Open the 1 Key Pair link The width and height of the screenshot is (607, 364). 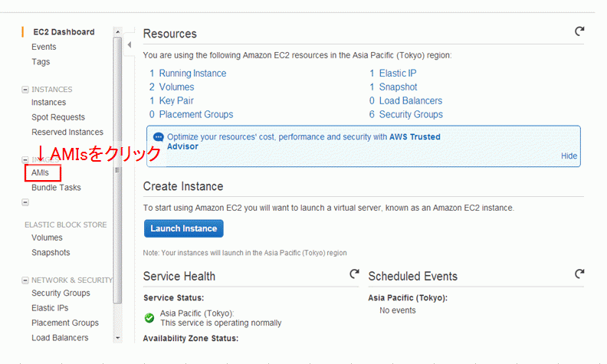172,100
